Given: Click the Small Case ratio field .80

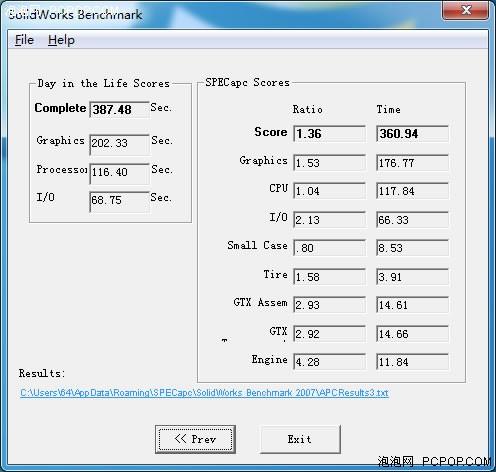Looking at the screenshot, I should click(329, 248).
